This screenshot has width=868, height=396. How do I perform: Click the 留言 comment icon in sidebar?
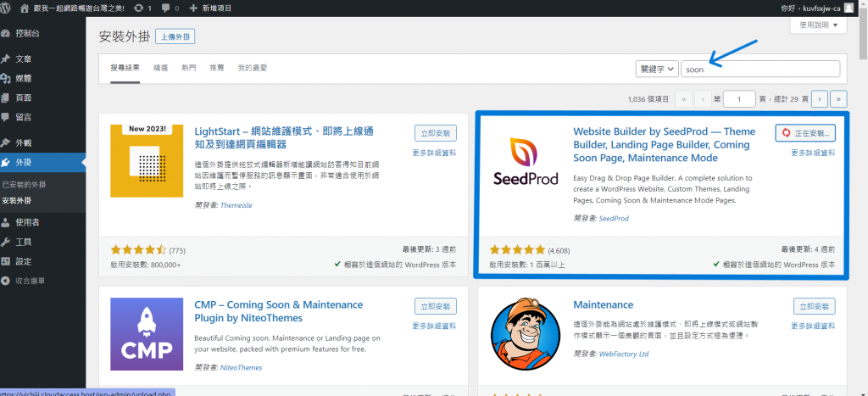click(6, 117)
